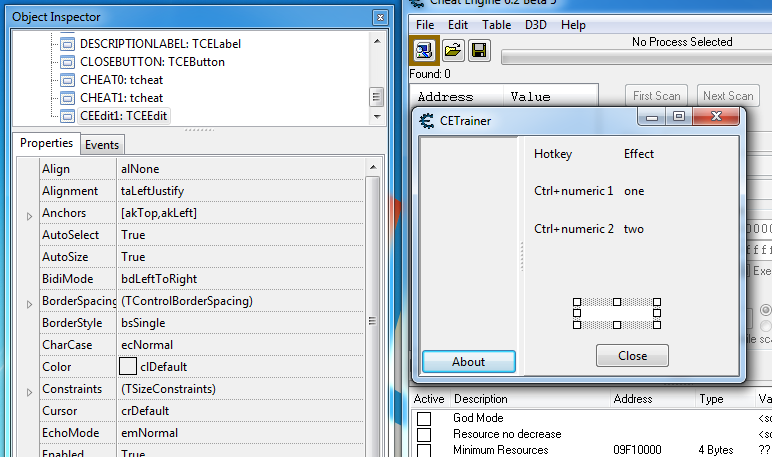Click the open file folder icon

(x=453, y=51)
